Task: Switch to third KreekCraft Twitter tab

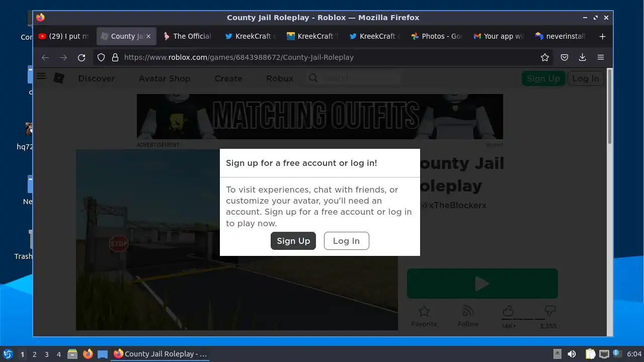Action: tap(374, 36)
